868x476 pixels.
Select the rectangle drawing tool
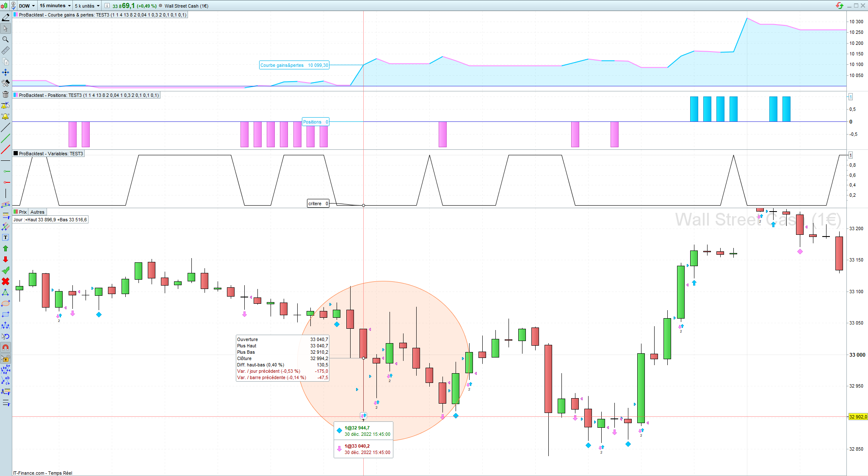[x=6, y=314]
